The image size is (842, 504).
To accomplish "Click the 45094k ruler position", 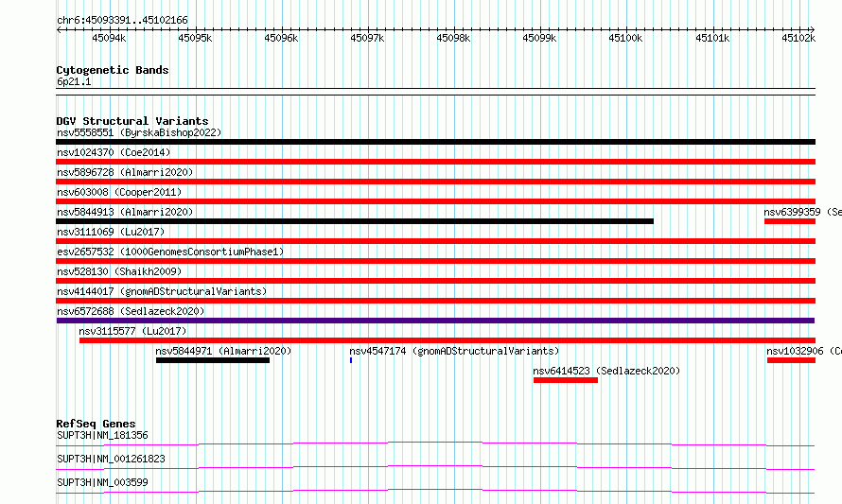I will click(109, 38).
